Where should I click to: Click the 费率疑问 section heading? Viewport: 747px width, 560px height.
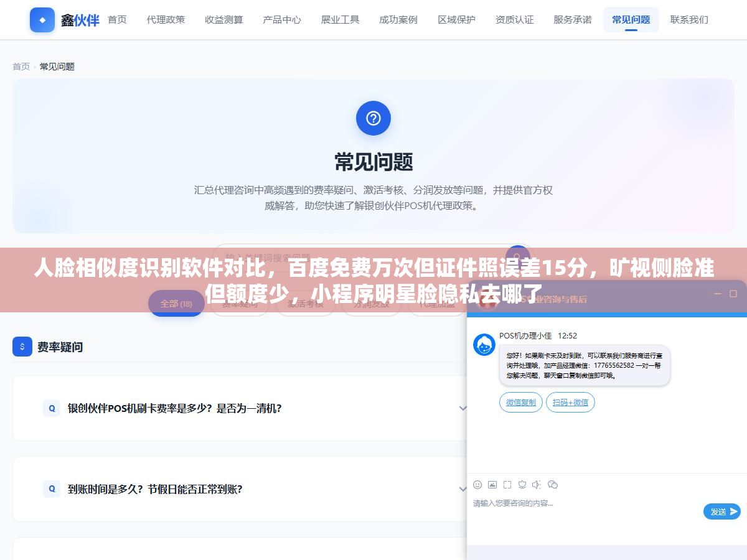60,347
